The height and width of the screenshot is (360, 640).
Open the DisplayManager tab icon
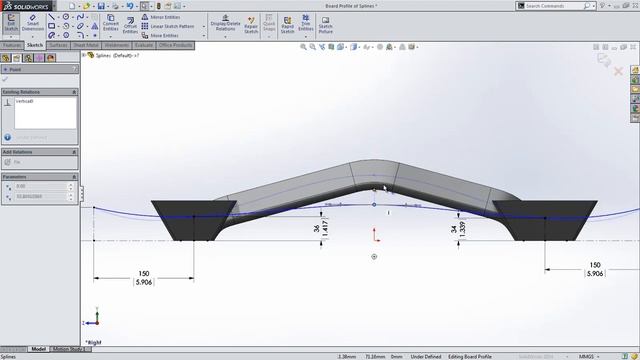click(51, 58)
